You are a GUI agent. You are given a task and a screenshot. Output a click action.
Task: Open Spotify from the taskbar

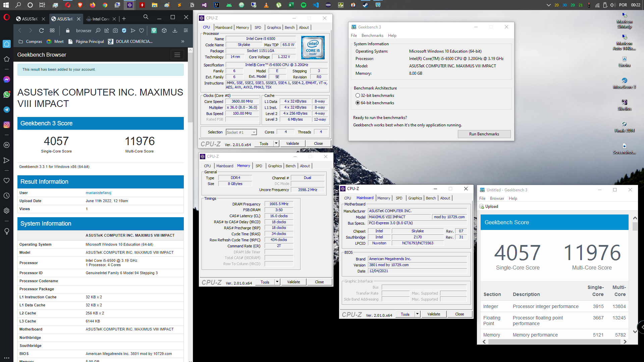point(304,5)
